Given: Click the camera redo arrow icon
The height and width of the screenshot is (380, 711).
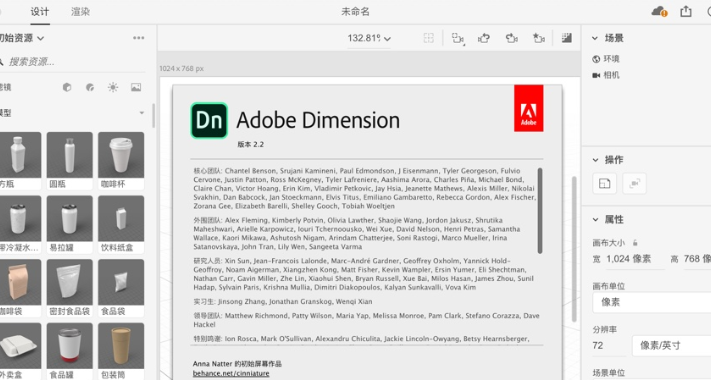Looking at the screenshot, I should (511, 39).
